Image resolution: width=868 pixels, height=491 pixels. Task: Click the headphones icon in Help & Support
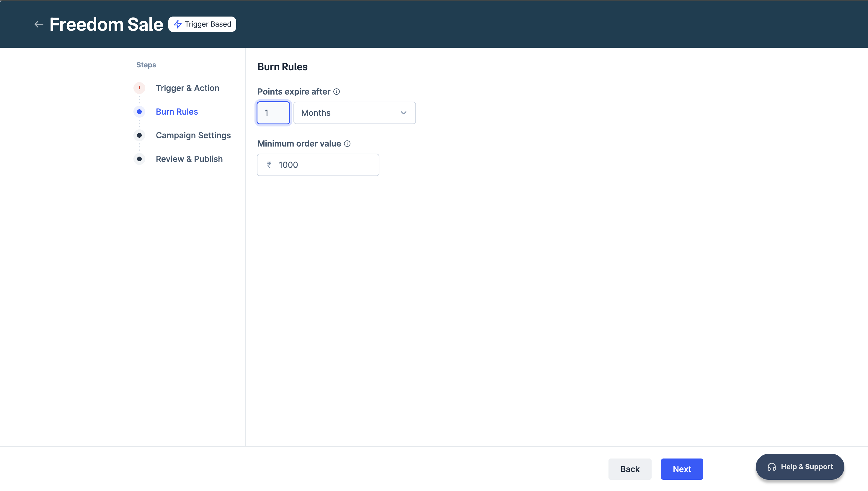click(x=771, y=467)
